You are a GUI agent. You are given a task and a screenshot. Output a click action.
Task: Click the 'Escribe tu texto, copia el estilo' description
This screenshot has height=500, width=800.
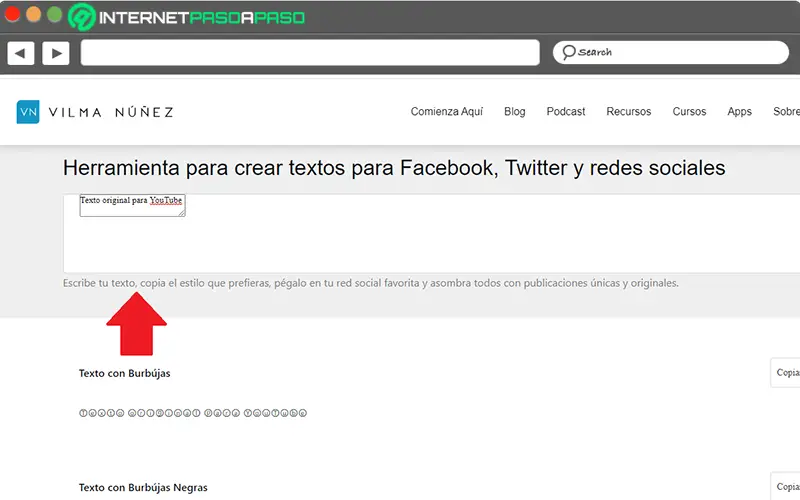371,283
